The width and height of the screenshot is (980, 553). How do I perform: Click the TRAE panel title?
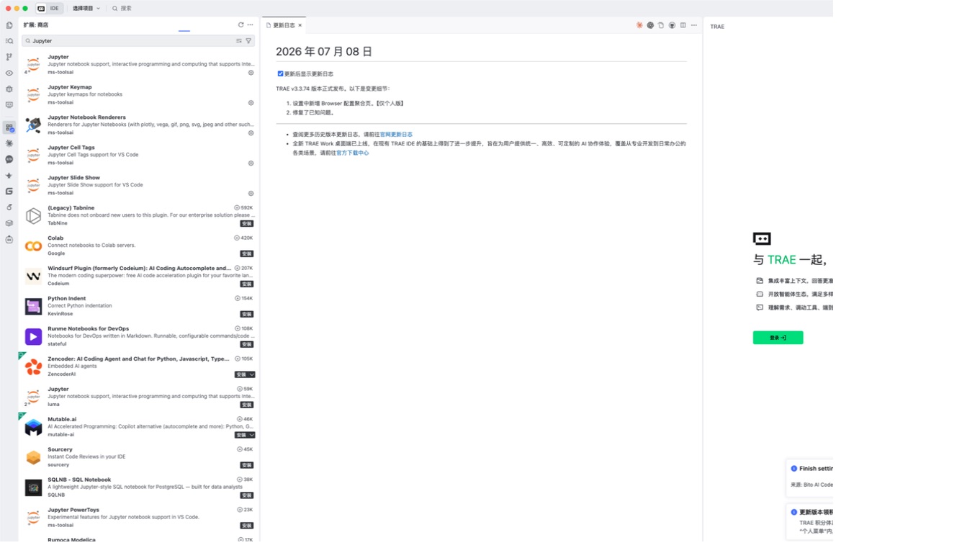(x=717, y=27)
